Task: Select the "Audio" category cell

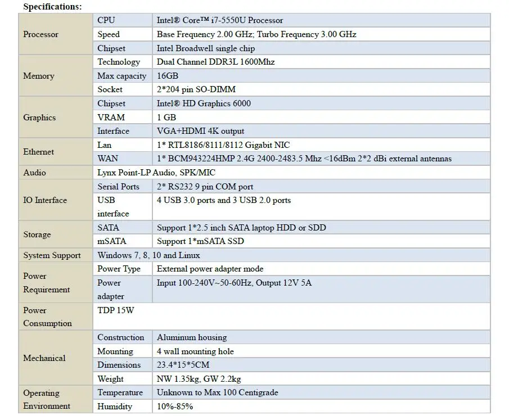Action: (x=56, y=173)
